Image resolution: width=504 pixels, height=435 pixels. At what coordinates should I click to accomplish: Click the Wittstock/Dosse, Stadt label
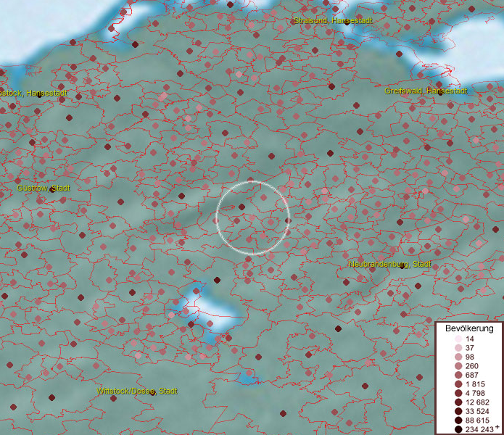137,391
